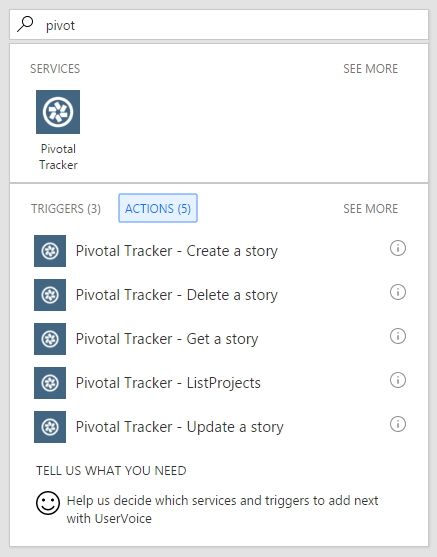Screen dimensions: 437x557
Task: Show info for Create a story action
Action: tap(398, 248)
